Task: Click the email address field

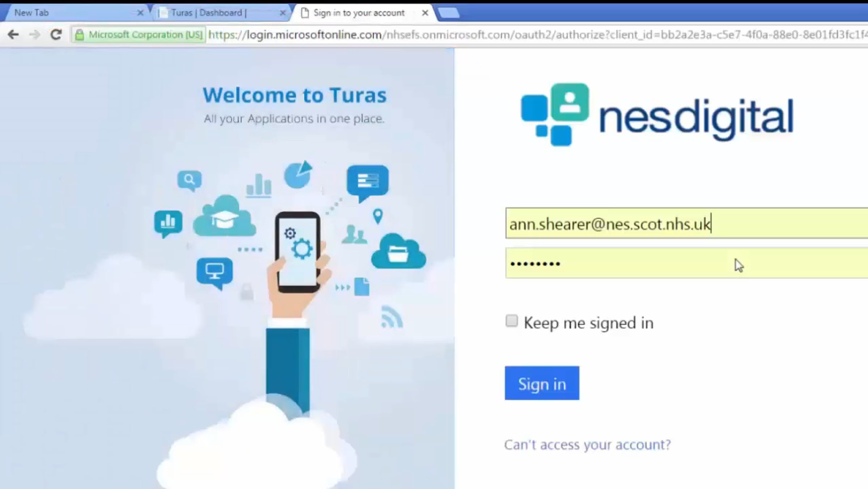Action: pos(687,224)
